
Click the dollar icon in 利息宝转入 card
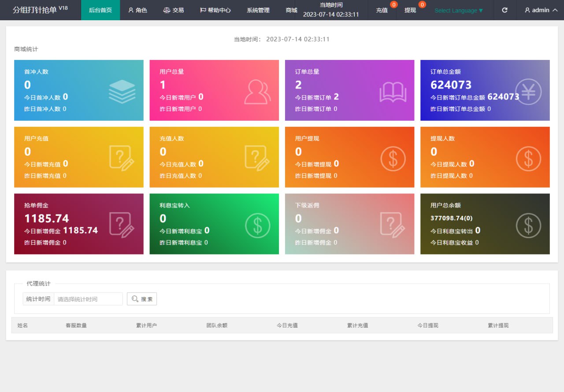pos(258,226)
